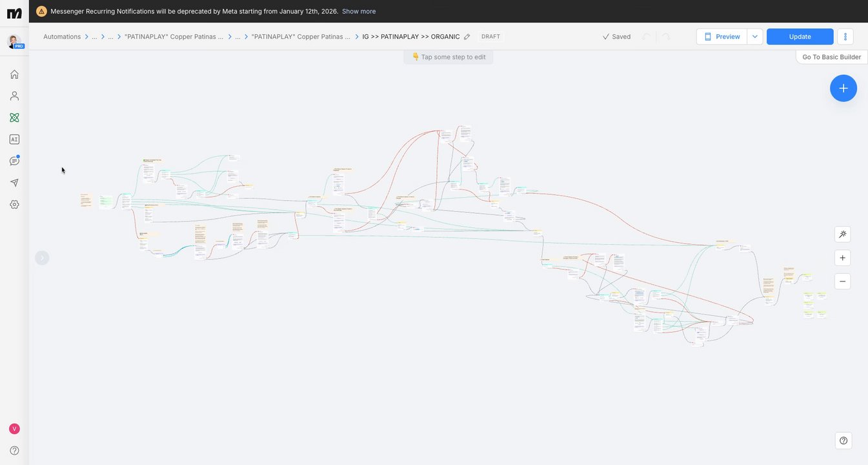Viewport: 868px width, 465px height.
Task: Click the ManyChat logo
Action: click(14, 13)
